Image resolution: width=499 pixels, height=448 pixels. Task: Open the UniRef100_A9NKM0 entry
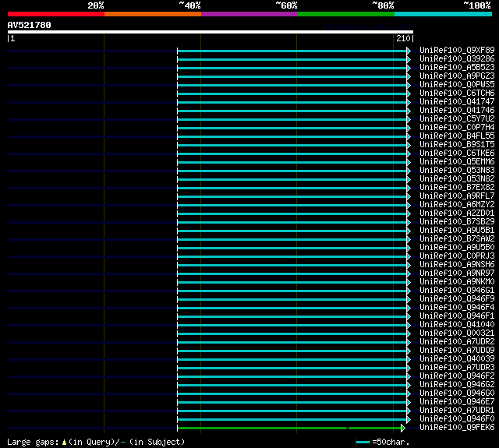pyautogui.click(x=457, y=282)
